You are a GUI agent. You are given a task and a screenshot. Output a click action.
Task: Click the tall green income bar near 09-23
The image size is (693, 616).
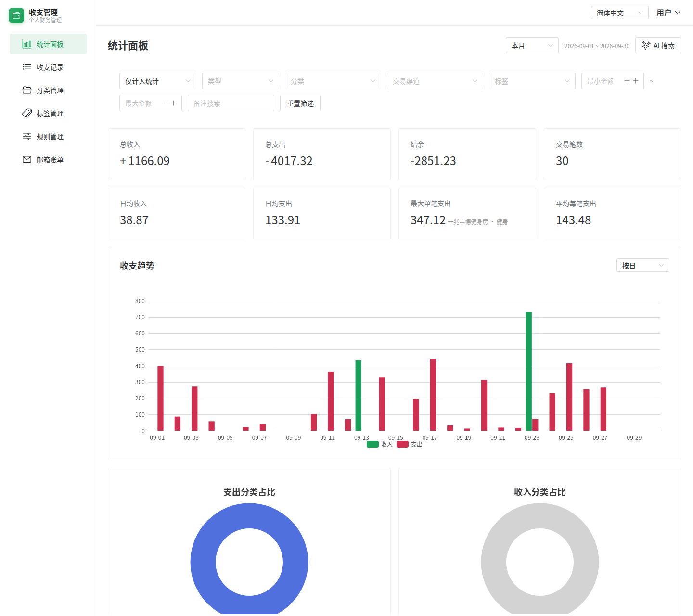click(x=529, y=372)
